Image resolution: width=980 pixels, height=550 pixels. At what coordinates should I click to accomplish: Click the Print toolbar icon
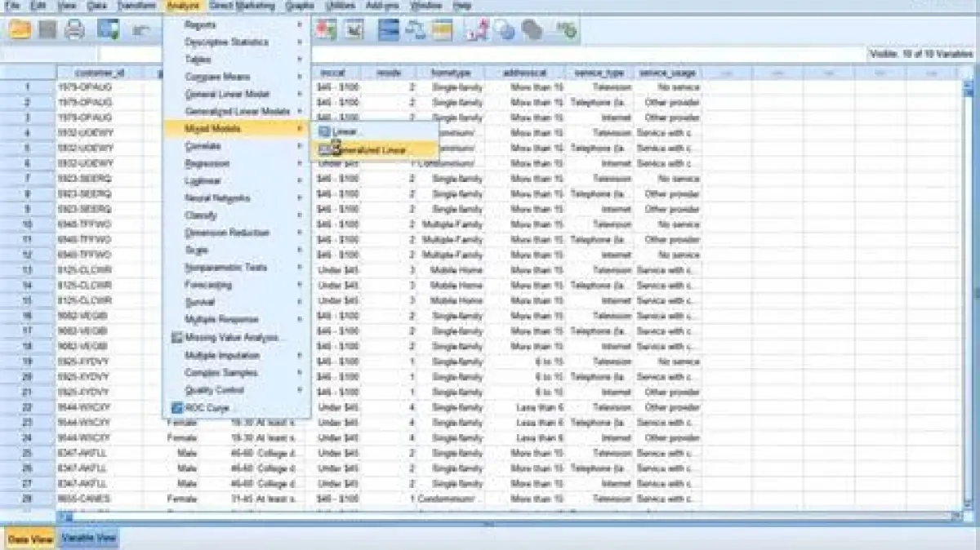(74, 31)
